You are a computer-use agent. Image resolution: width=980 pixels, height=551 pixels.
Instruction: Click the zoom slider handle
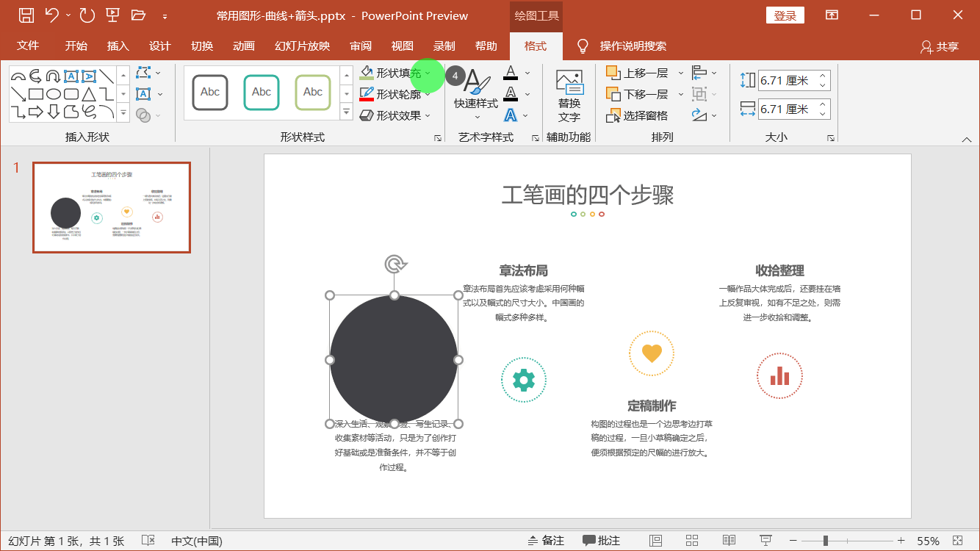pos(826,541)
